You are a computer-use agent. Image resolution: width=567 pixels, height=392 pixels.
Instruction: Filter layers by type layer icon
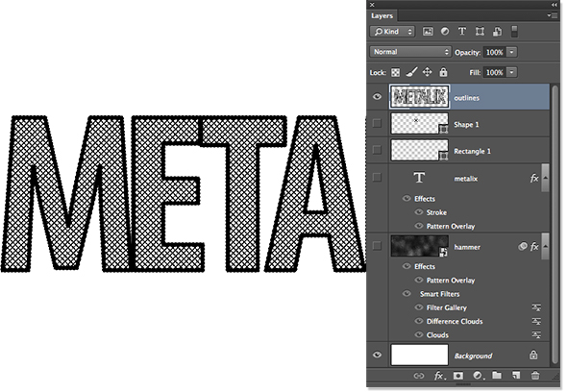tap(462, 32)
